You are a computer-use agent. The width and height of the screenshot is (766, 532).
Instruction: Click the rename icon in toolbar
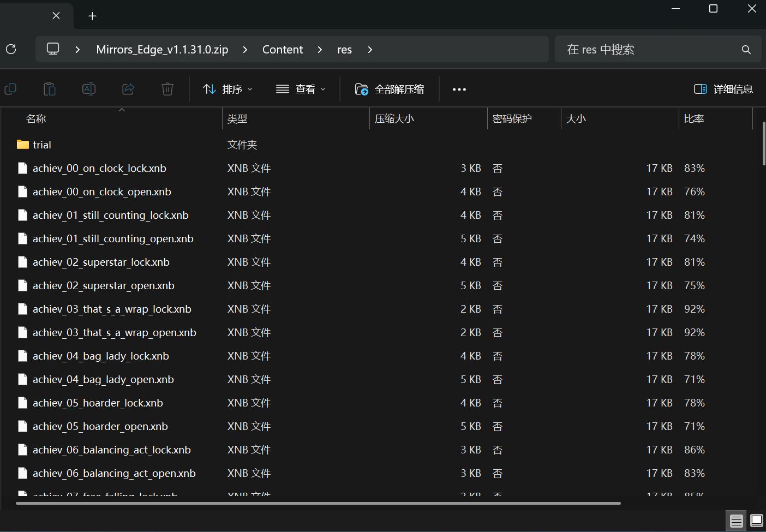tap(89, 89)
